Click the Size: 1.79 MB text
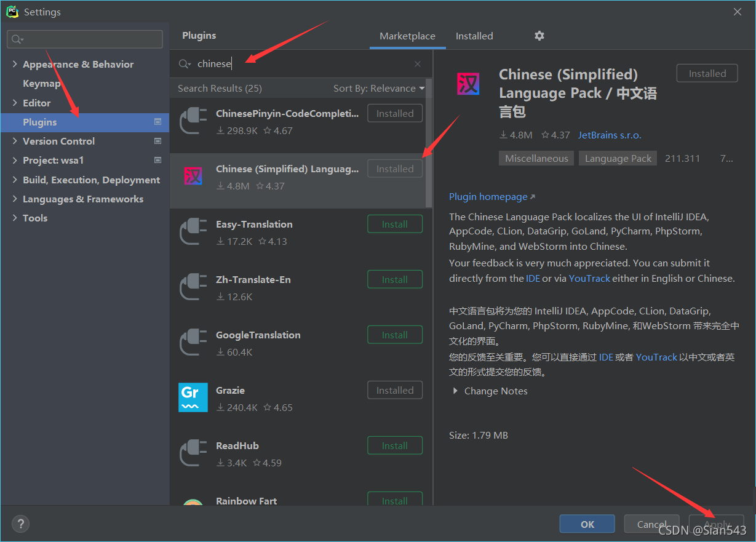The height and width of the screenshot is (542, 756). pos(479,435)
